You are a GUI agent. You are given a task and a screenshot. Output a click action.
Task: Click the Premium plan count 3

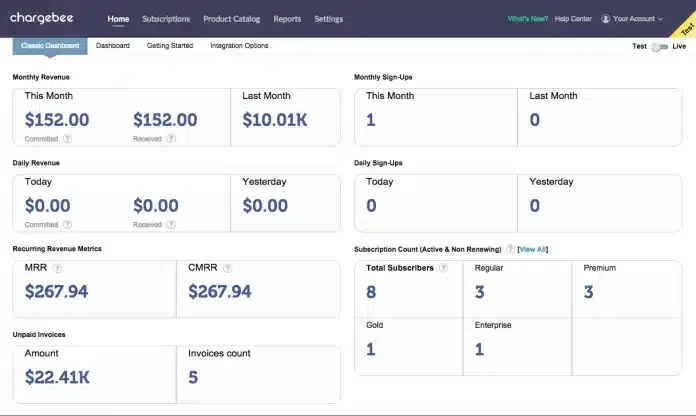click(588, 292)
